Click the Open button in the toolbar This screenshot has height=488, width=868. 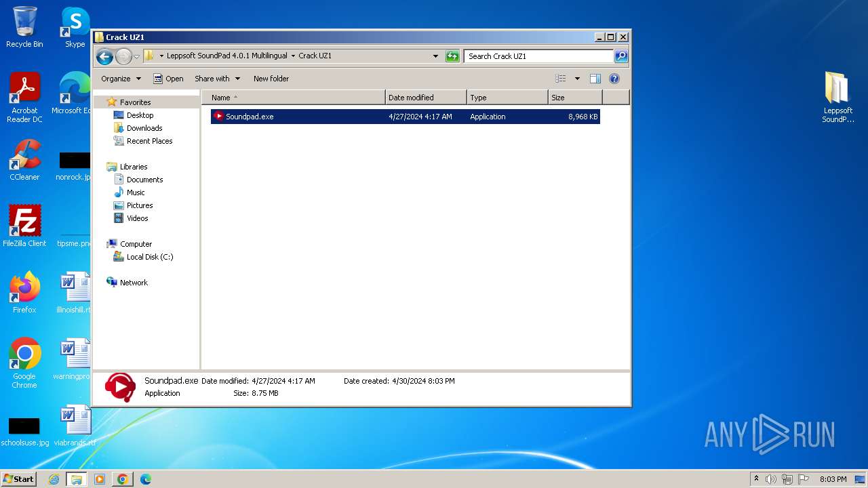168,79
